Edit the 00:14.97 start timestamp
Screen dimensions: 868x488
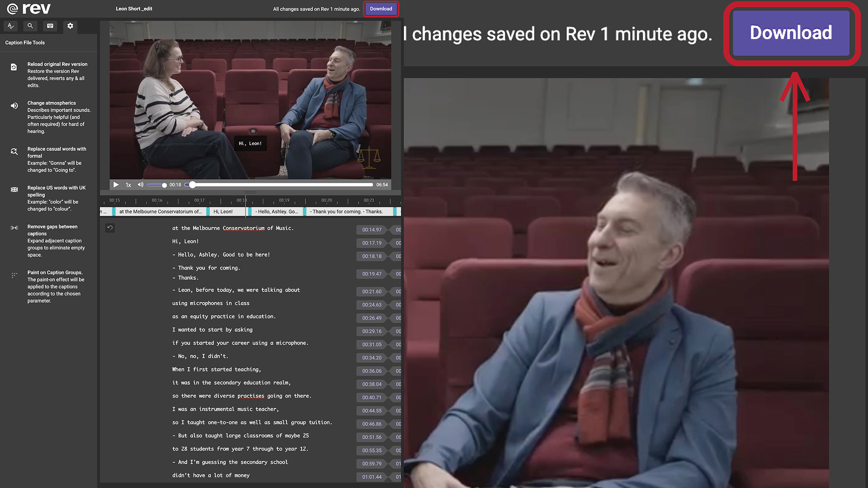coord(372,230)
